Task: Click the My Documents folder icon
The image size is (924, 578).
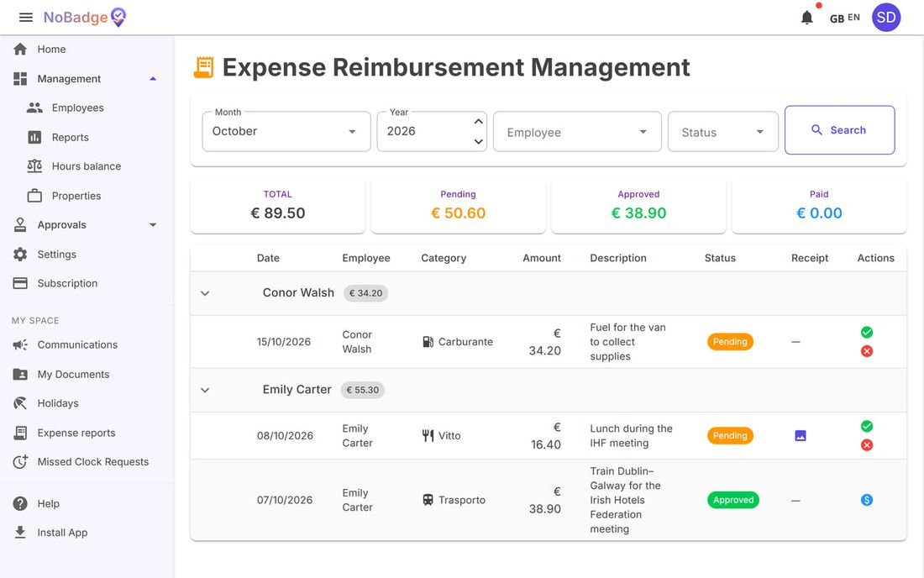Action: (x=20, y=374)
